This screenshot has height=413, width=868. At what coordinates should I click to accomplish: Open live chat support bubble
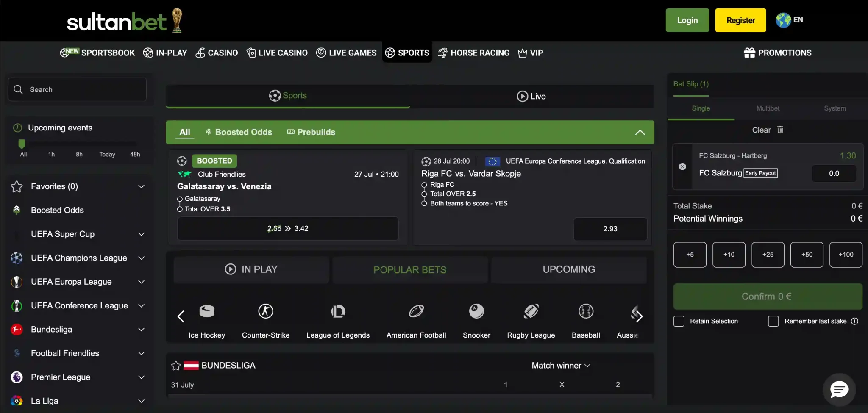pyautogui.click(x=839, y=389)
